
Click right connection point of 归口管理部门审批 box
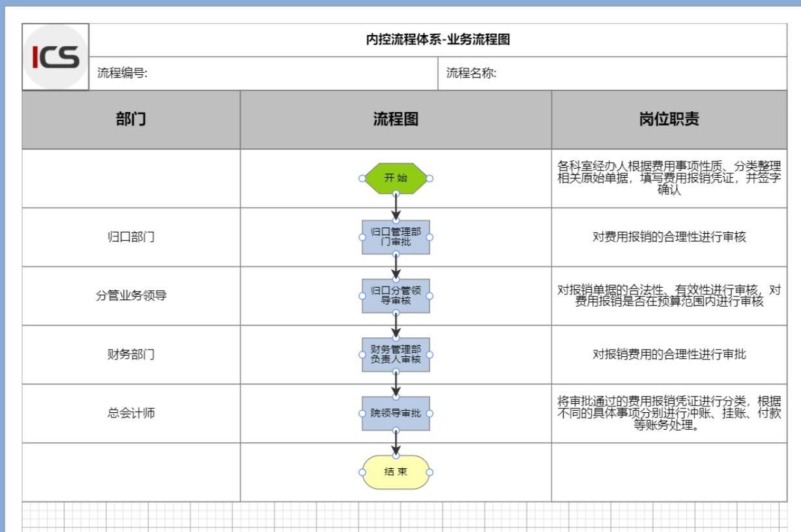(x=430, y=237)
